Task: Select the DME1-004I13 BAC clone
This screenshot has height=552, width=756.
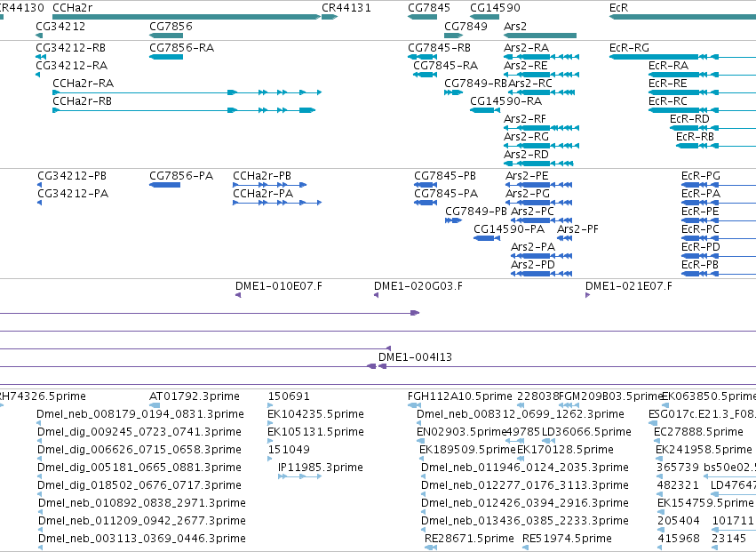Action: 567,367
